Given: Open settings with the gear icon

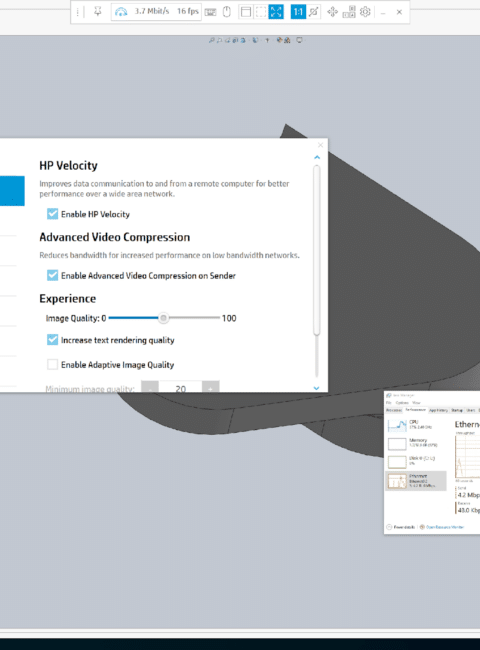Looking at the screenshot, I should click(365, 12).
